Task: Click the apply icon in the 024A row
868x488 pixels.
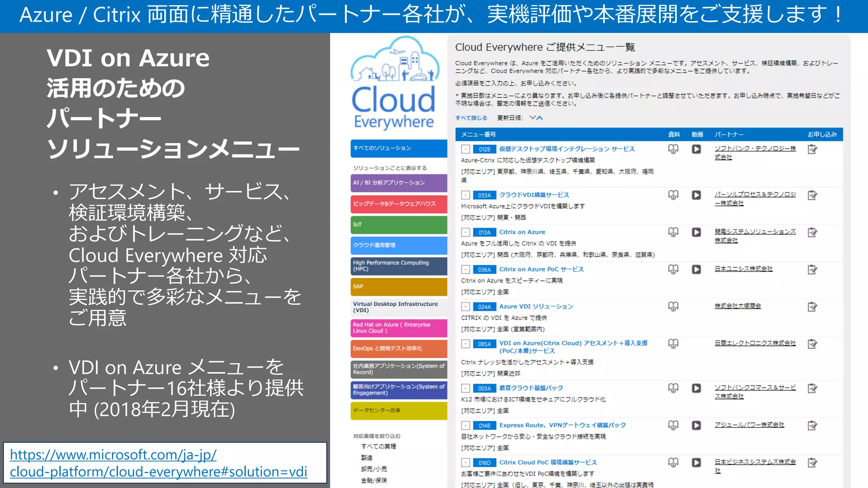Action: 812,306
